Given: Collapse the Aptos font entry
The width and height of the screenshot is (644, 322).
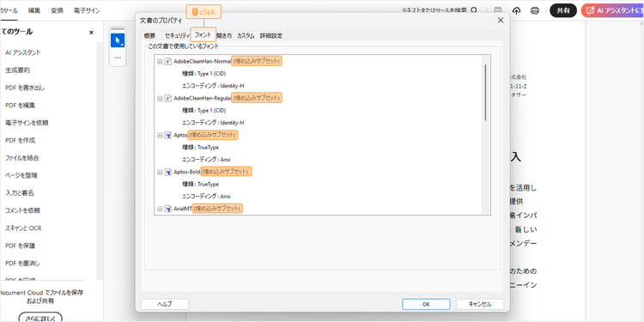Looking at the screenshot, I should [160, 135].
